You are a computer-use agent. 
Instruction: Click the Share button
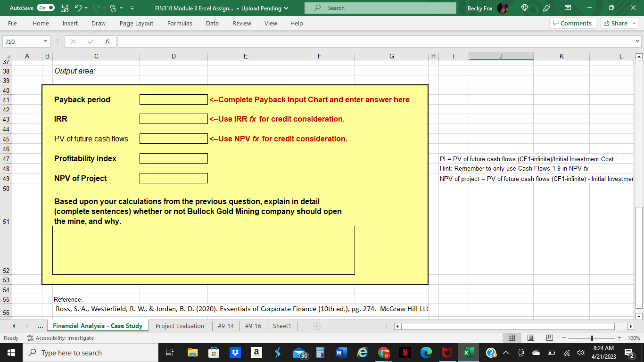(x=618, y=23)
